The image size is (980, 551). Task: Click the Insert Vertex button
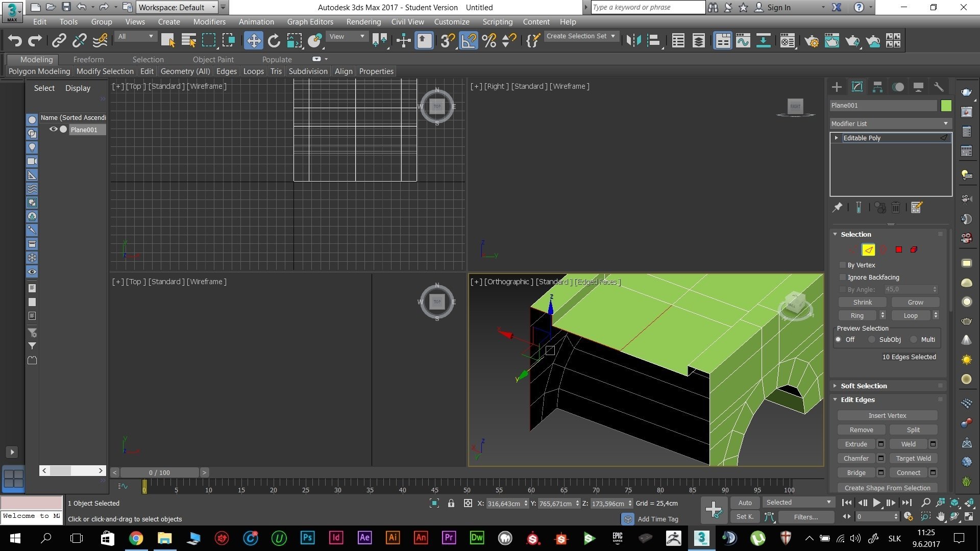click(x=887, y=415)
